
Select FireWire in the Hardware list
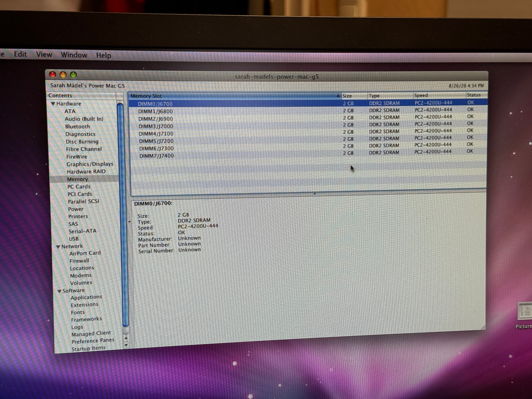coord(77,157)
